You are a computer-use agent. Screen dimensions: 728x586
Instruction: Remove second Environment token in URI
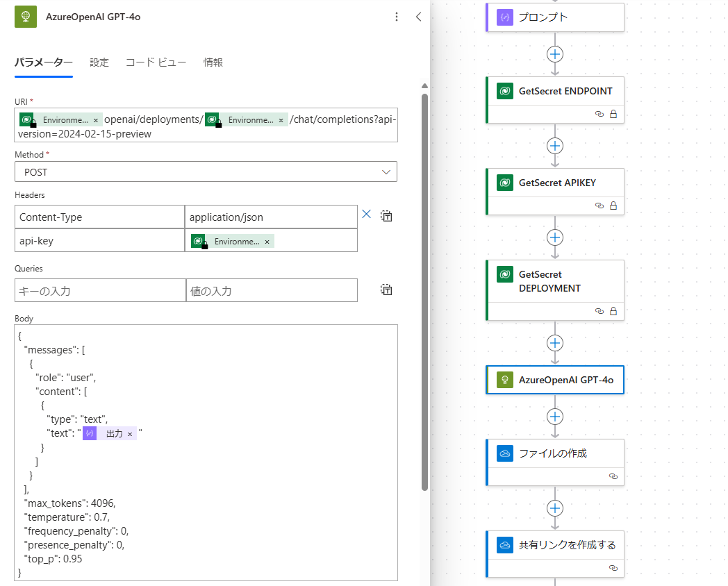click(x=281, y=120)
